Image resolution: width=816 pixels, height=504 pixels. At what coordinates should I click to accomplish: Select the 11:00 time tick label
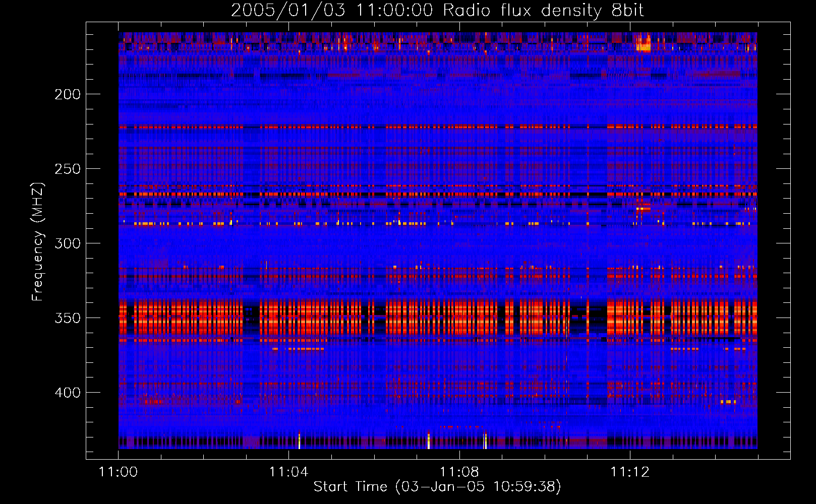(x=118, y=472)
